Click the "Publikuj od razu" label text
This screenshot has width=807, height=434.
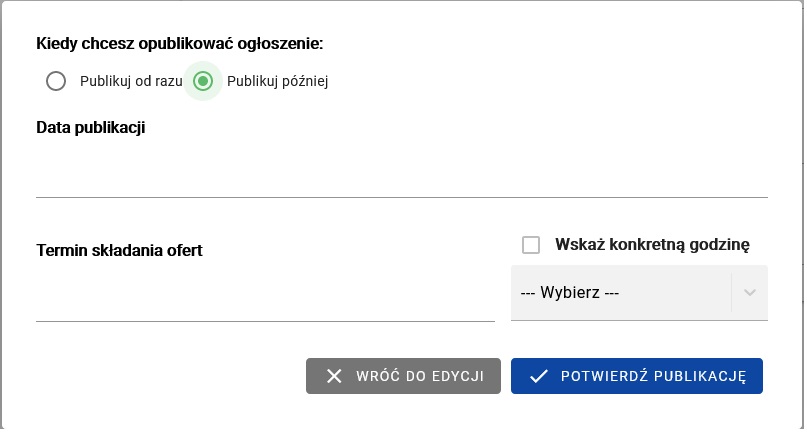[x=131, y=82]
